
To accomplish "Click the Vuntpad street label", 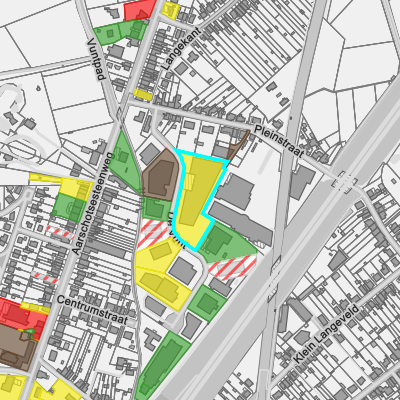I will tap(97, 59).
